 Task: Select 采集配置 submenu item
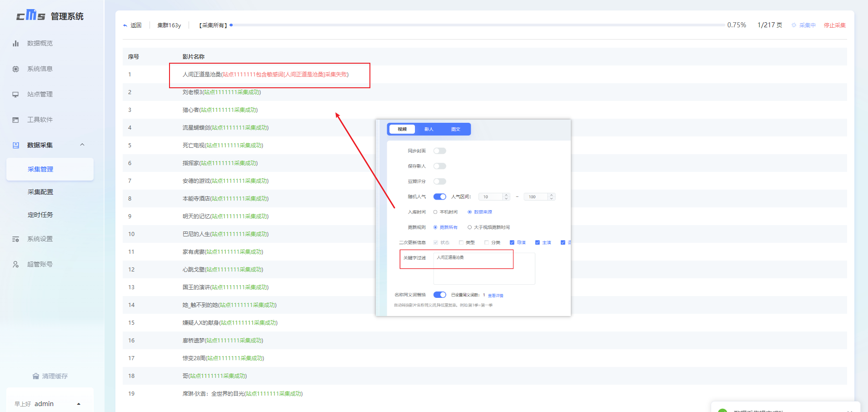click(40, 192)
